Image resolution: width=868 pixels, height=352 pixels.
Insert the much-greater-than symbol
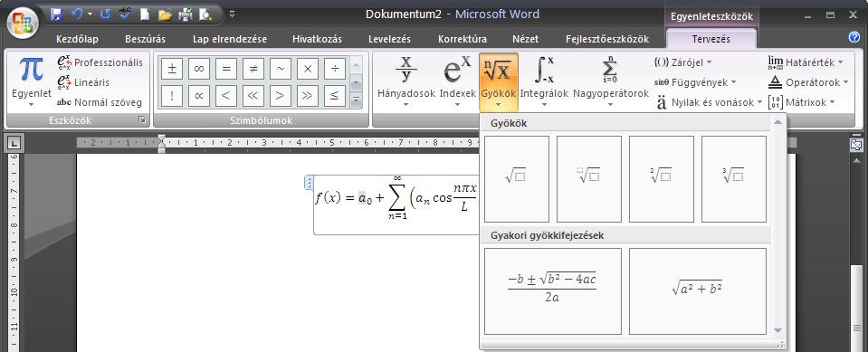coord(308,96)
